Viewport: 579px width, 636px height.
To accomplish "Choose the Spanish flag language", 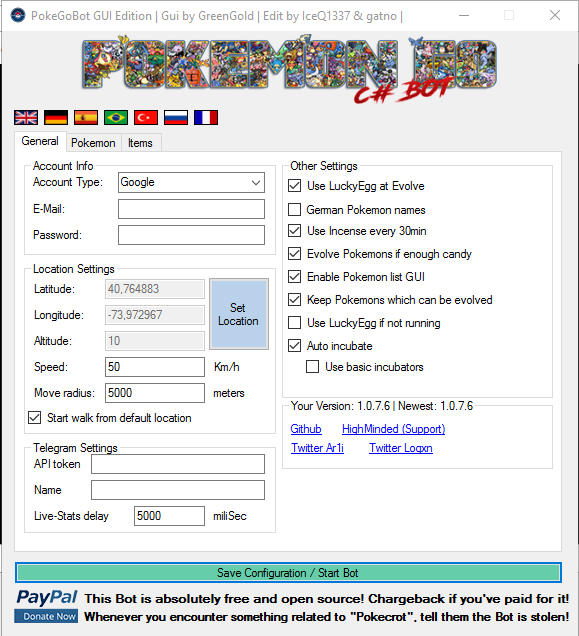I will pyautogui.click(x=86, y=118).
